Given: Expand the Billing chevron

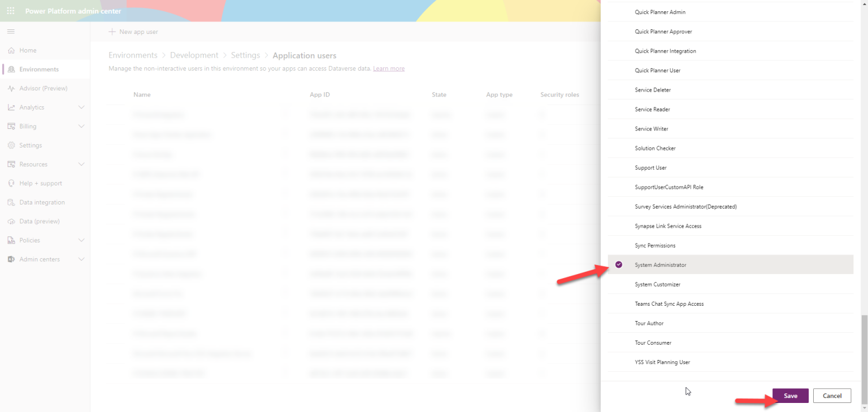Looking at the screenshot, I should pos(81,127).
